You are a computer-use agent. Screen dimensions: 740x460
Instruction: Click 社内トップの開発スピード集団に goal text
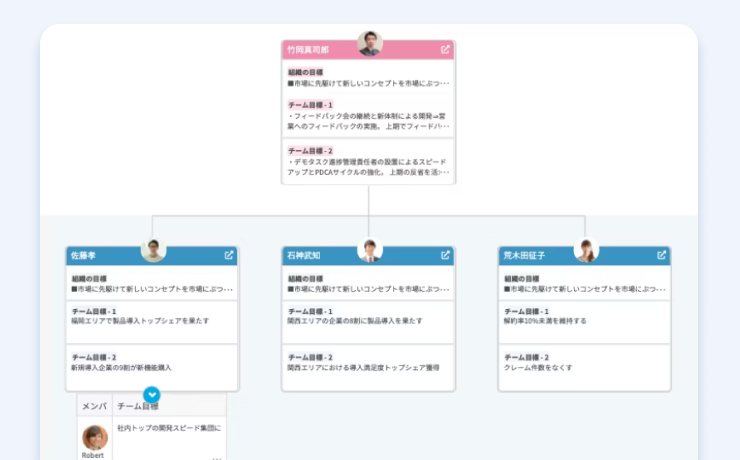(169, 428)
